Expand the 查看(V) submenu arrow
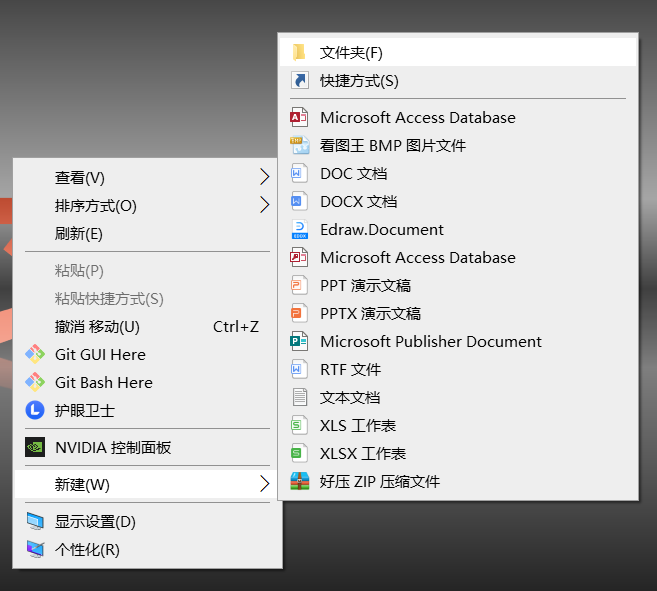Viewport: 657px width, 591px height. tap(264, 177)
